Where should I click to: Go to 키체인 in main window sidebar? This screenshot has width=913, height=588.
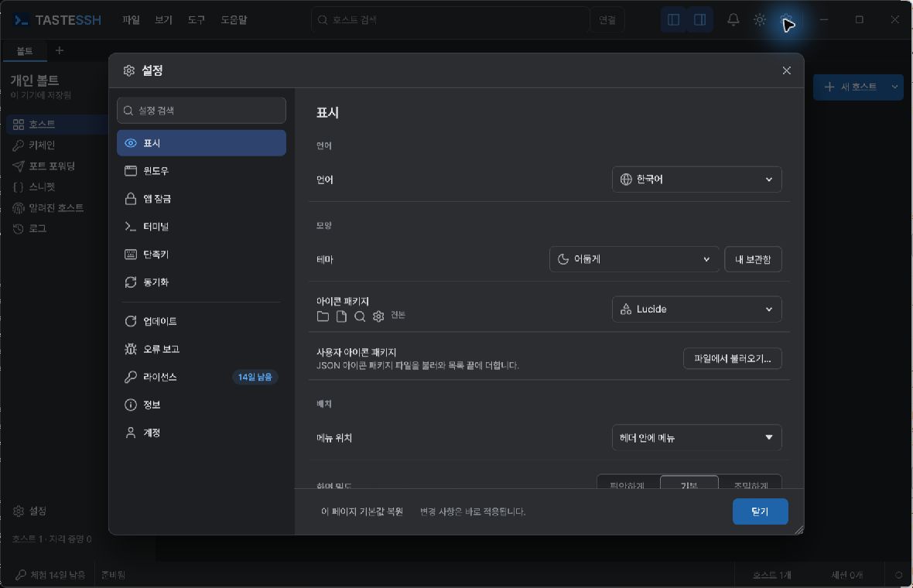click(57, 145)
